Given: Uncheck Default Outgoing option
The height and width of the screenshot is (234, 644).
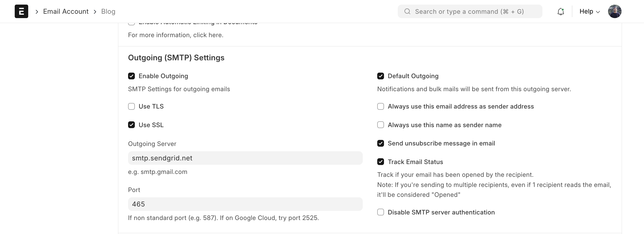Looking at the screenshot, I should point(381,76).
